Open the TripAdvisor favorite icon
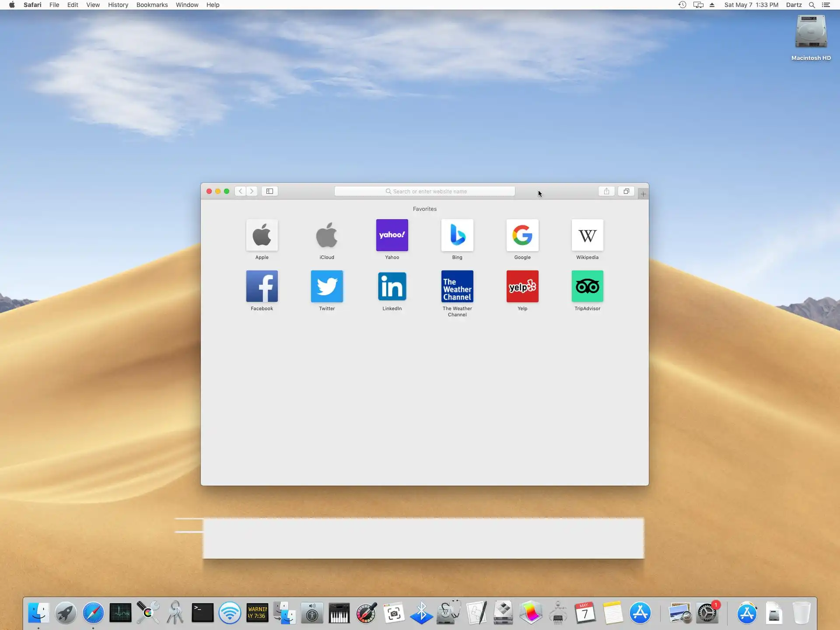The height and width of the screenshot is (630, 840). tap(587, 287)
